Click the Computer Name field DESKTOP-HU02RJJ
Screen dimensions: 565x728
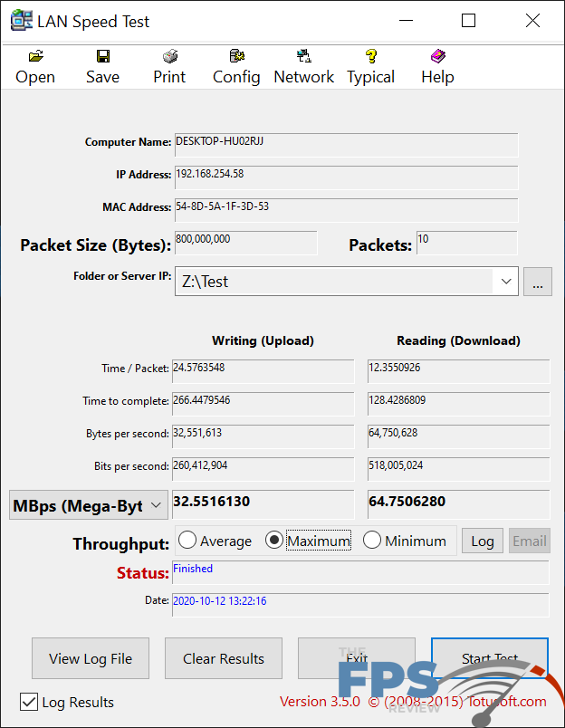[x=347, y=145]
